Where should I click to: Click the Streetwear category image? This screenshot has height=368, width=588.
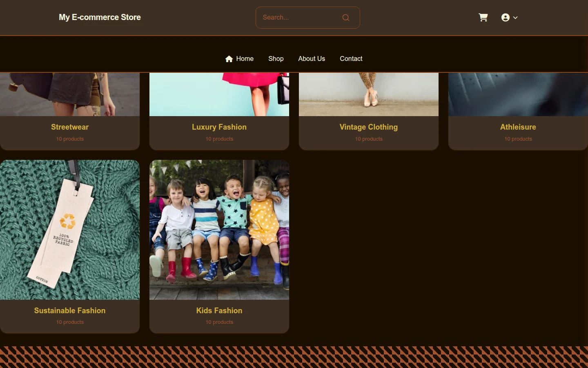tap(70, 94)
